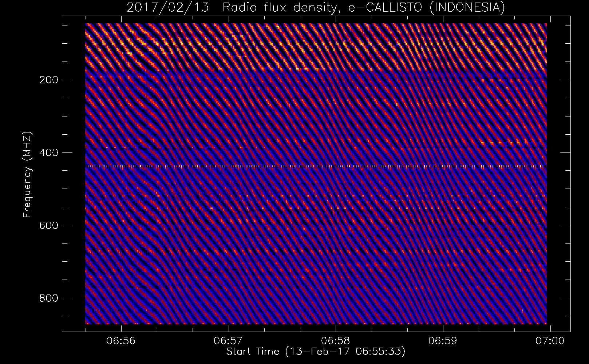Image resolution: width=589 pixels, height=364 pixels.
Task: Click the 'Start Time (13-Feb-17 06:55:33)' label
Action: point(316,352)
